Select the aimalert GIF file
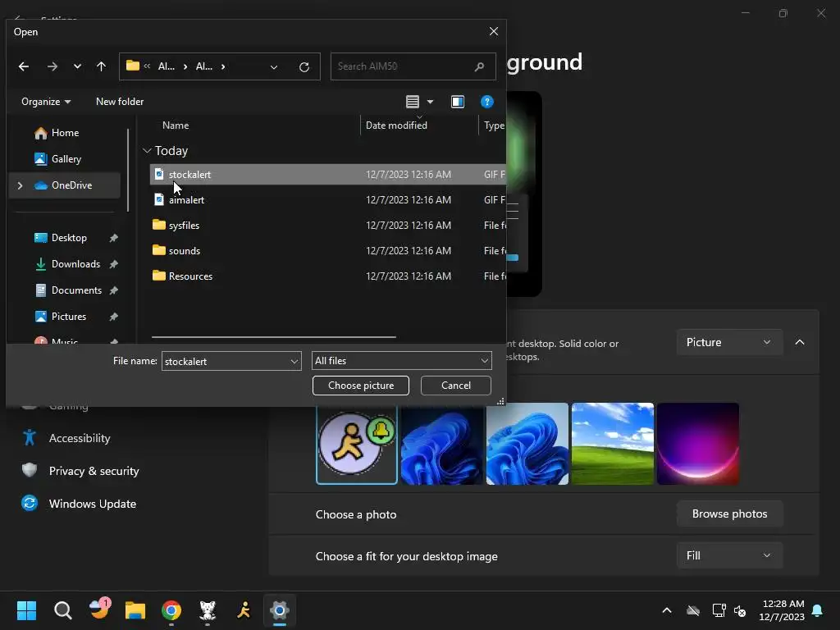 [x=328, y=200]
